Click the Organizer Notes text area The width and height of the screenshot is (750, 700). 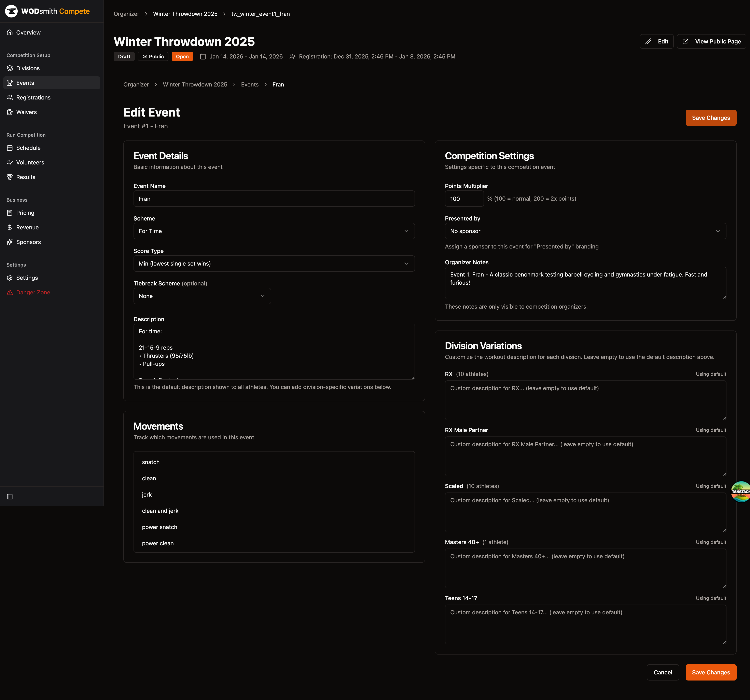click(585, 283)
